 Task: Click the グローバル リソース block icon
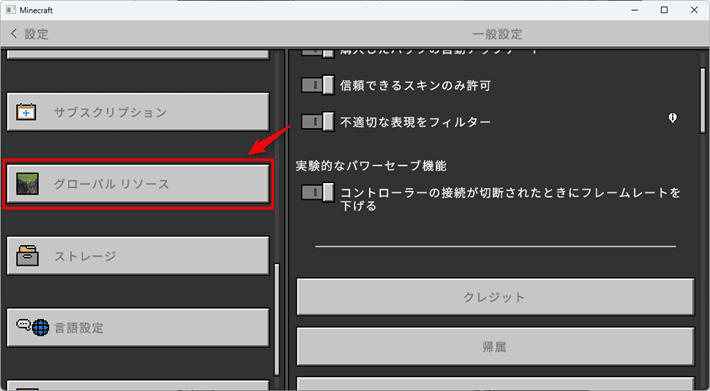(x=27, y=184)
